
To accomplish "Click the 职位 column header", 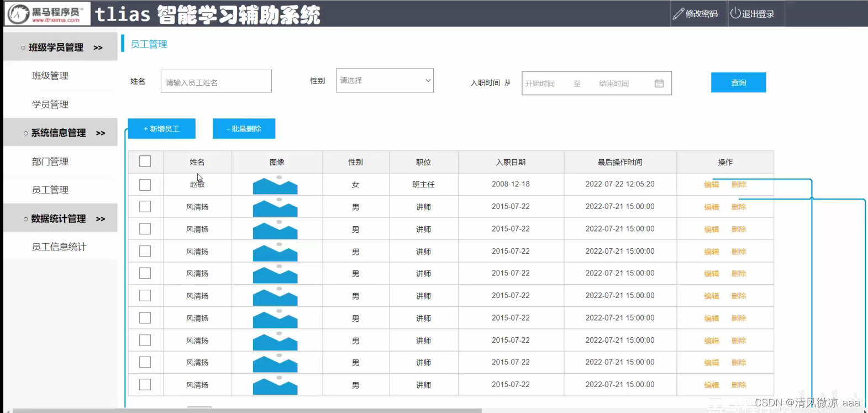I will tap(423, 162).
